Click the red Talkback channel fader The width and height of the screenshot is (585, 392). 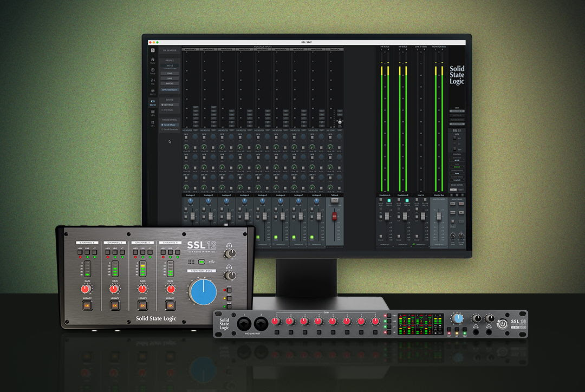334,215
